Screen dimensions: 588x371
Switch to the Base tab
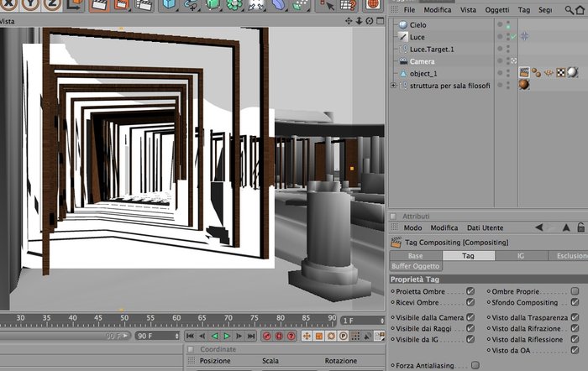[416, 255]
